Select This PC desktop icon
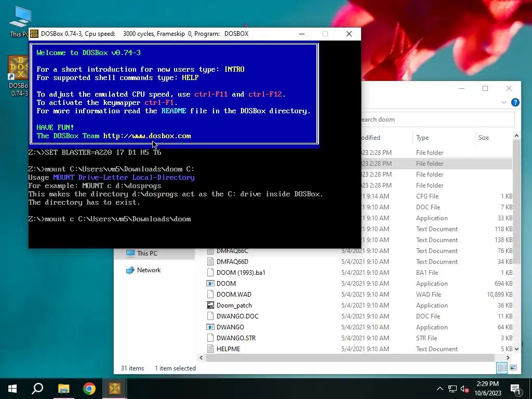The height and width of the screenshot is (399, 532). click(19, 21)
